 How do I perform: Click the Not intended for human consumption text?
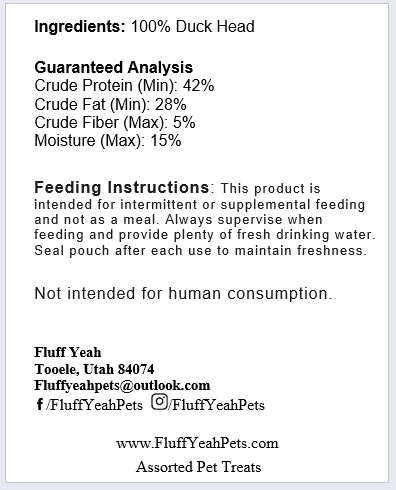point(183,294)
